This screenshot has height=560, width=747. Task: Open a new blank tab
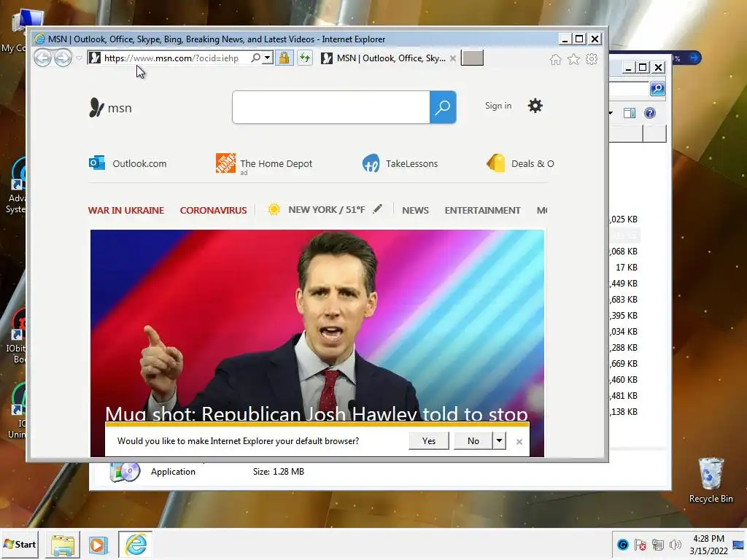click(x=472, y=58)
